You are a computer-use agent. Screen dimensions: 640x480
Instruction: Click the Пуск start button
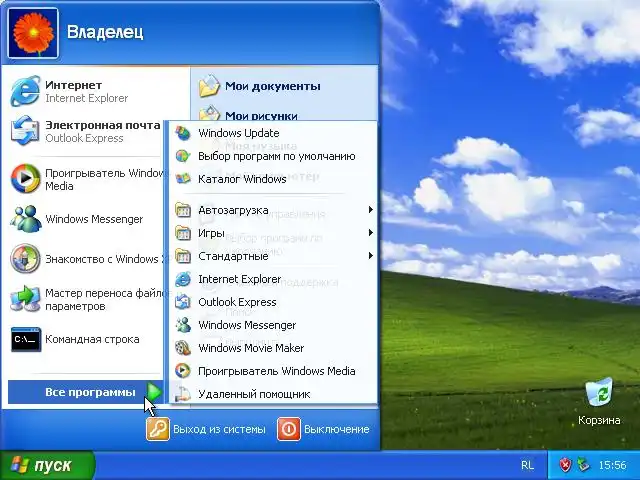47,465
